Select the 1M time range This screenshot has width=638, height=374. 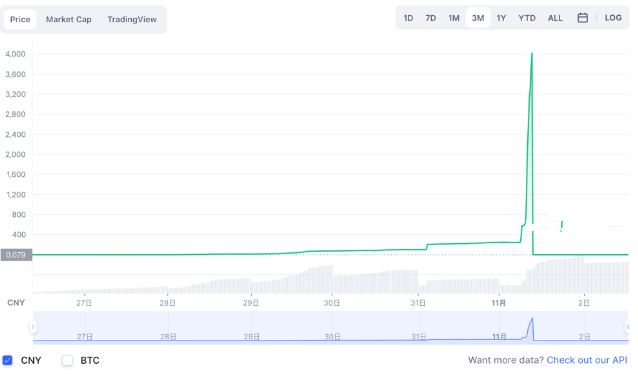pos(454,18)
